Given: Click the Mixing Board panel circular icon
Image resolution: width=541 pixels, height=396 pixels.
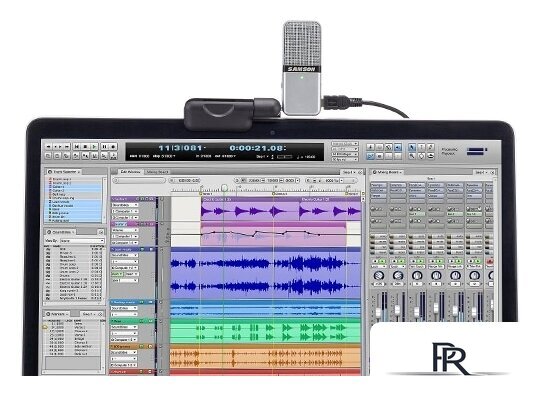Looking at the screenshot, I should (x=374, y=172).
